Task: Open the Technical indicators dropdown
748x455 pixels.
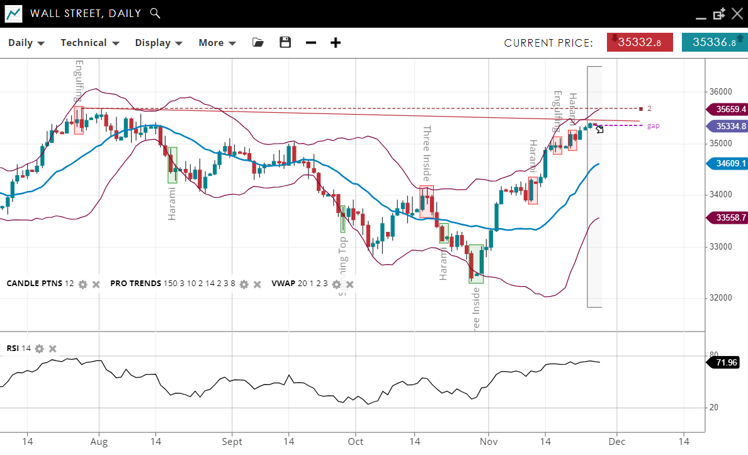Action: 90,43
